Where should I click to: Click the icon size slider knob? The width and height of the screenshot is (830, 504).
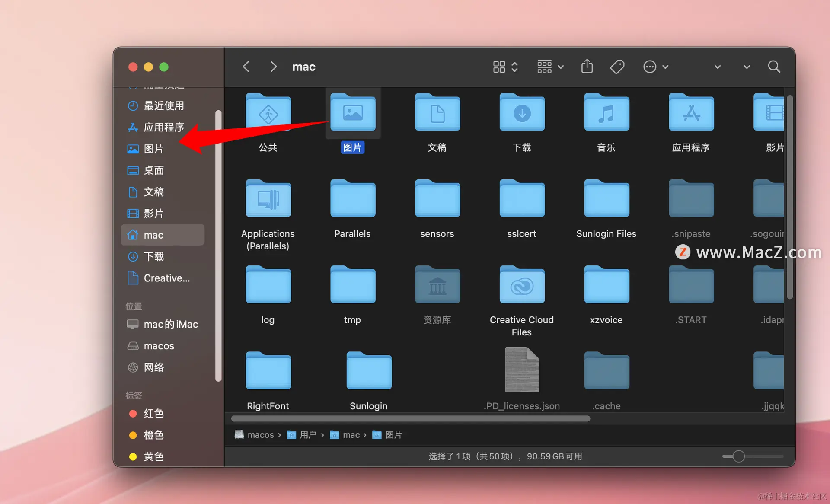tap(738, 456)
